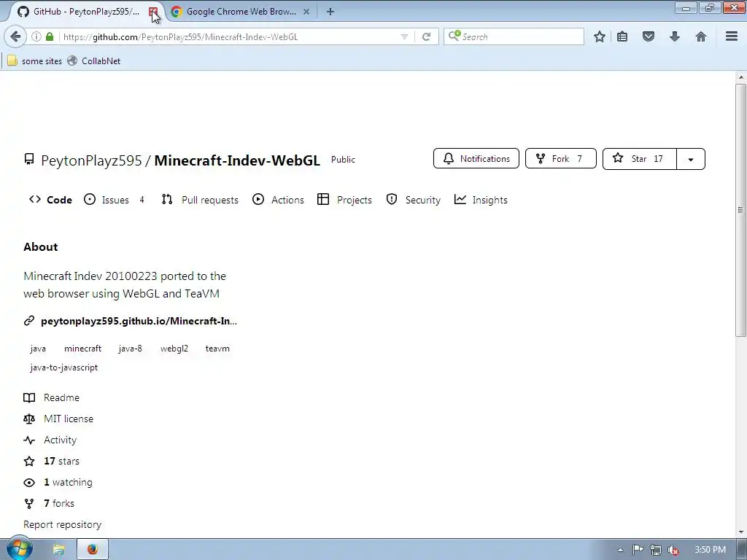Image resolution: width=747 pixels, height=560 pixels.
Task: Open the Issues tab
Action: [x=114, y=200]
